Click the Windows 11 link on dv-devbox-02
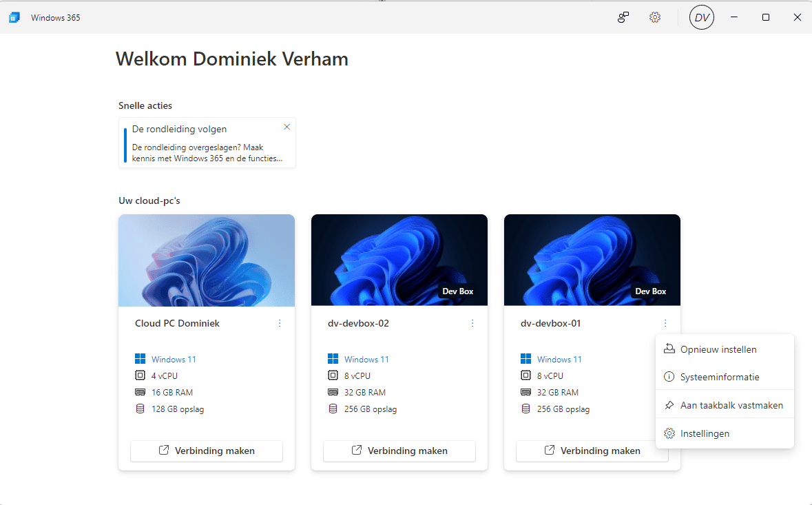This screenshot has height=505, width=812. point(366,359)
